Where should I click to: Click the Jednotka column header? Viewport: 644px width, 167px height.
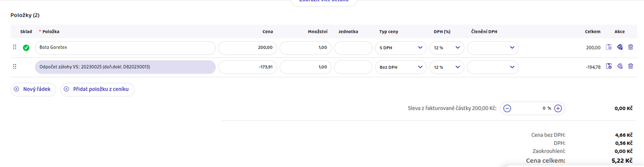pyautogui.click(x=348, y=31)
